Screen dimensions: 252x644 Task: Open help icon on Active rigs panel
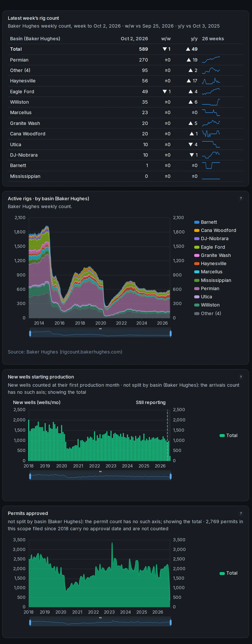(x=241, y=199)
